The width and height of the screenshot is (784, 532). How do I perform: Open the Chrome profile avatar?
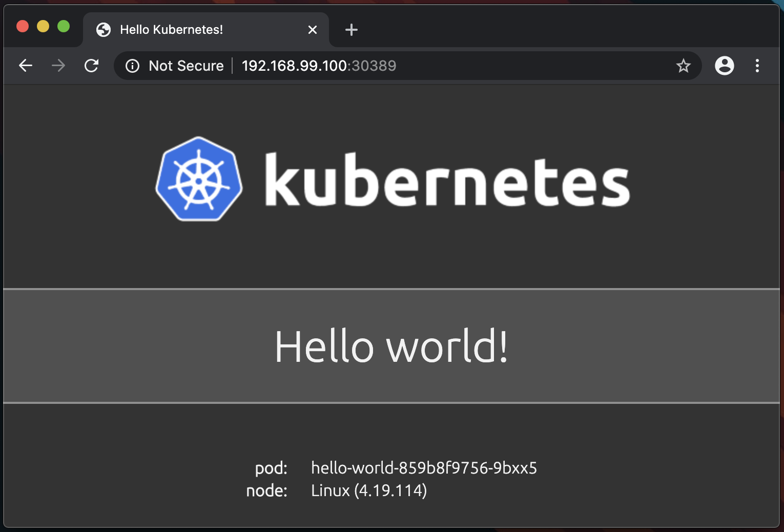[x=725, y=66]
